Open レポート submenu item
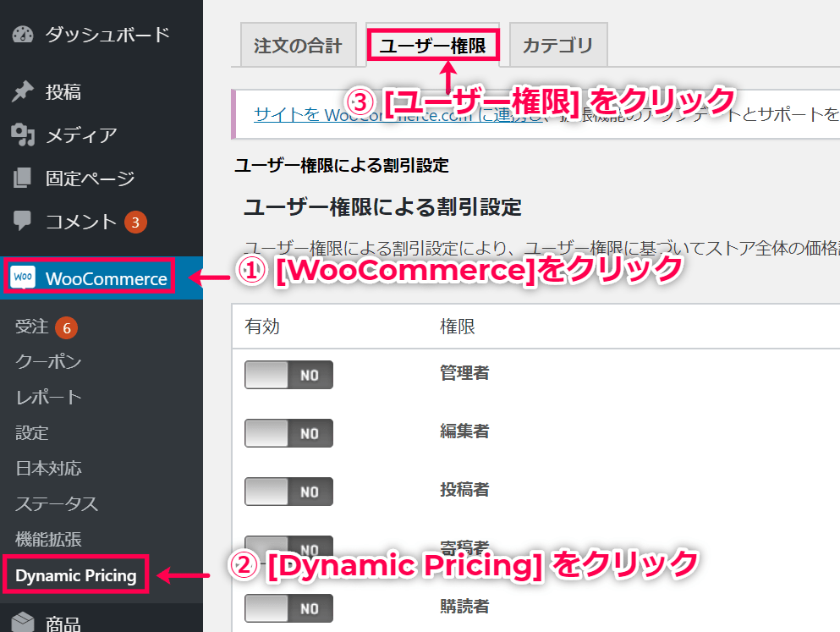 (x=48, y=398)
